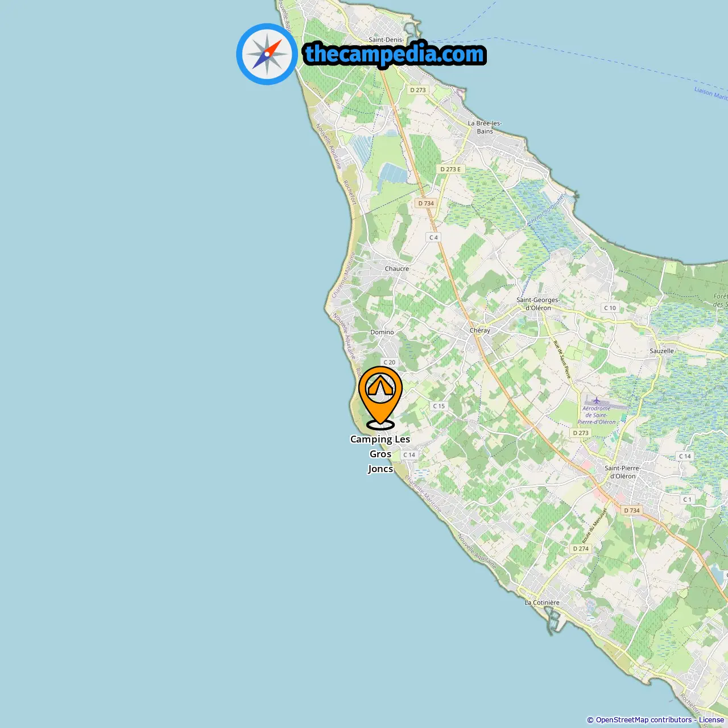This screenshot has width=728, height=728.
Task: Click the C 10 road shield
Action: [x=610, y=308]
